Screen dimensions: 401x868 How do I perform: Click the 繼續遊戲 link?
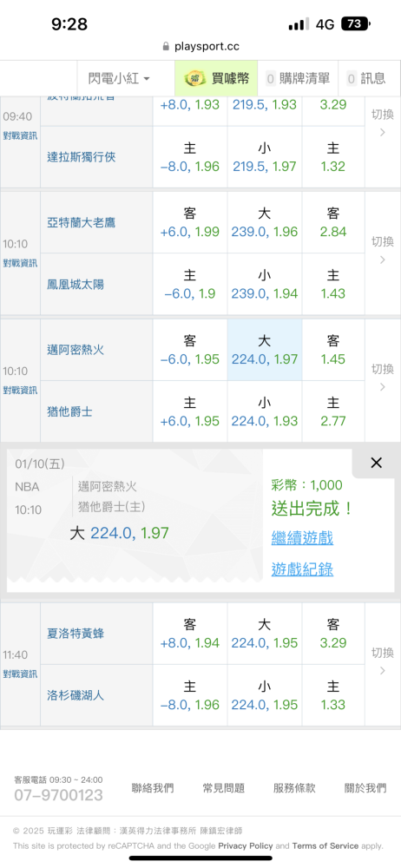[x=302, y=537]
